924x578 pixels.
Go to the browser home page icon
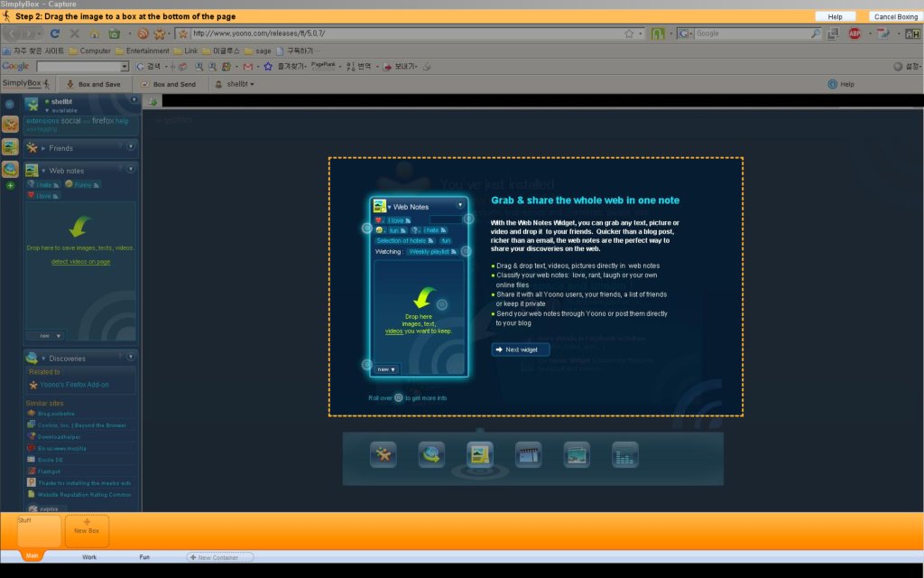94,33
